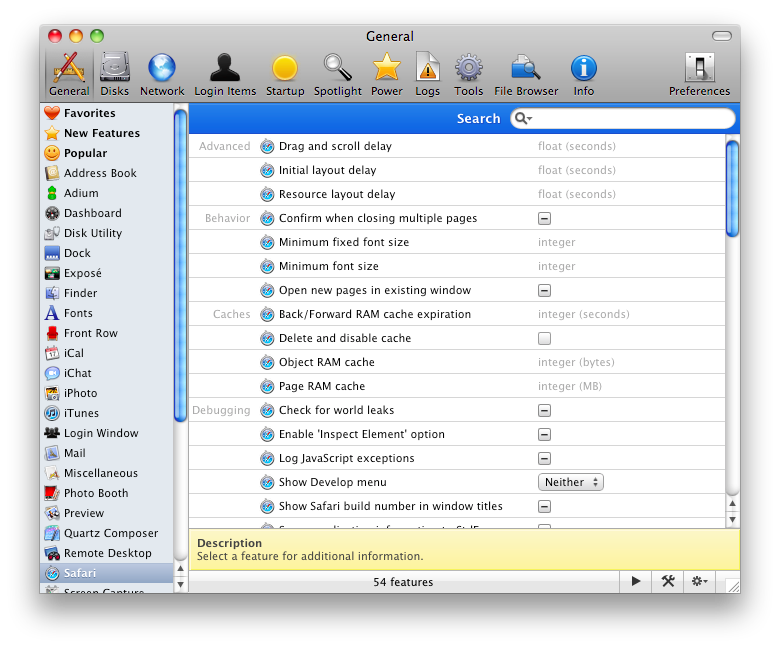The width and height of the screenshot is (780, 648).
Task: Click the sidebar scrollbar thumb
Action: (x=180, y=265)
